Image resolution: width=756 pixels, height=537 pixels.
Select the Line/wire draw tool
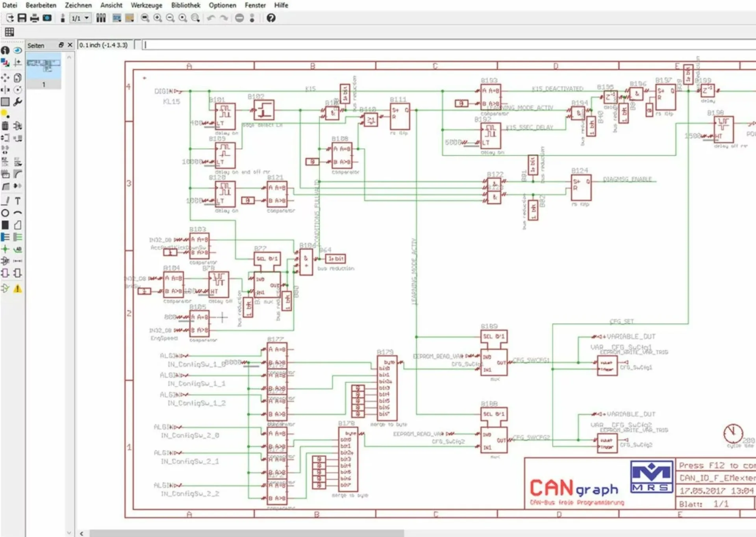pos(5,201)
